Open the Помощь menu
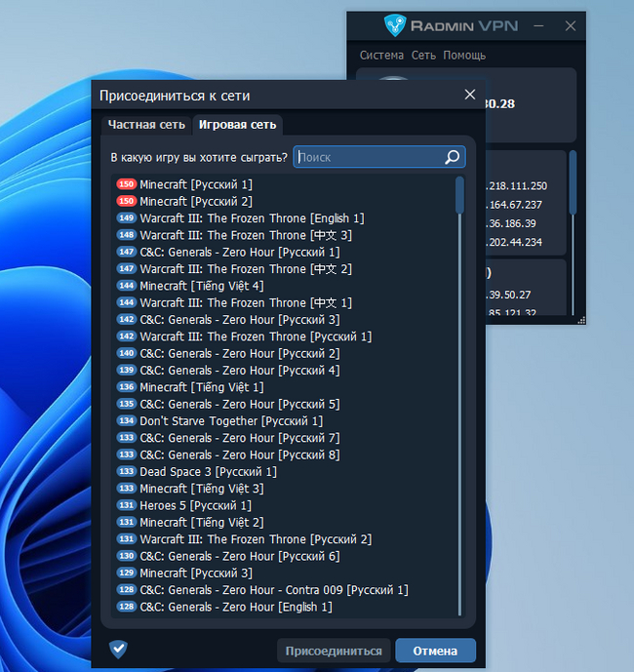The width and height of the screenshot is (634, 672). (464, 56)
